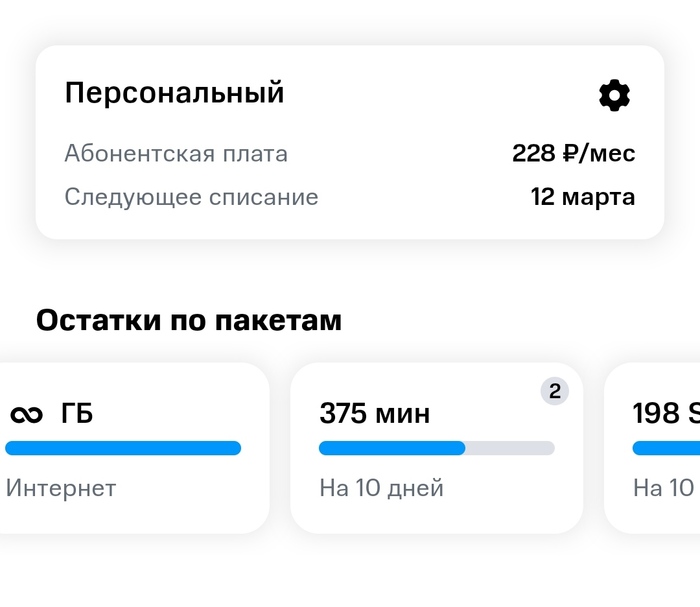Click the progress bar on the 198 card
The width and height of the screenshot is (700, 607).
(x=667, y=448)
